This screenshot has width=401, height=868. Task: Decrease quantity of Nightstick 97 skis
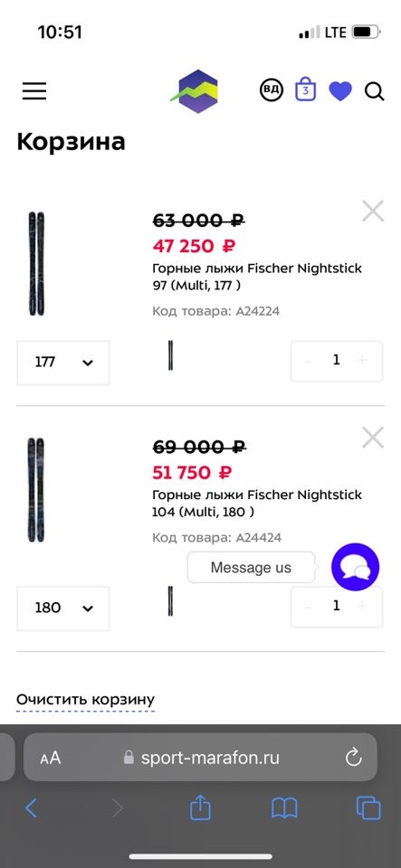(309, 361)
